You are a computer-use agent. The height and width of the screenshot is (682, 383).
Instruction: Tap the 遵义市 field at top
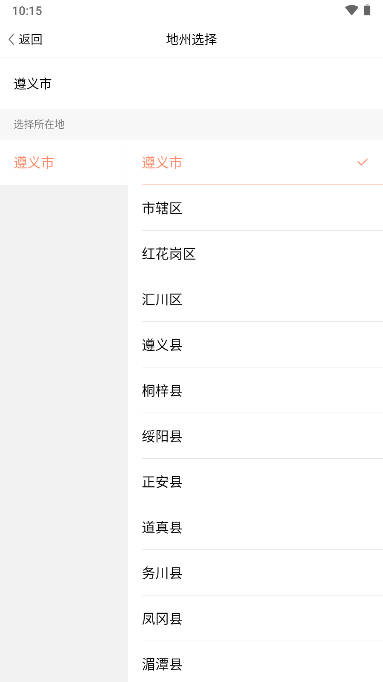[x=191, y=84]
